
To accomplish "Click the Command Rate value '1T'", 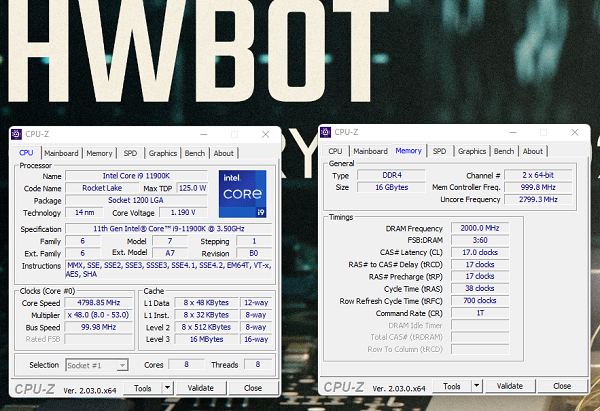I will (480, 313).
